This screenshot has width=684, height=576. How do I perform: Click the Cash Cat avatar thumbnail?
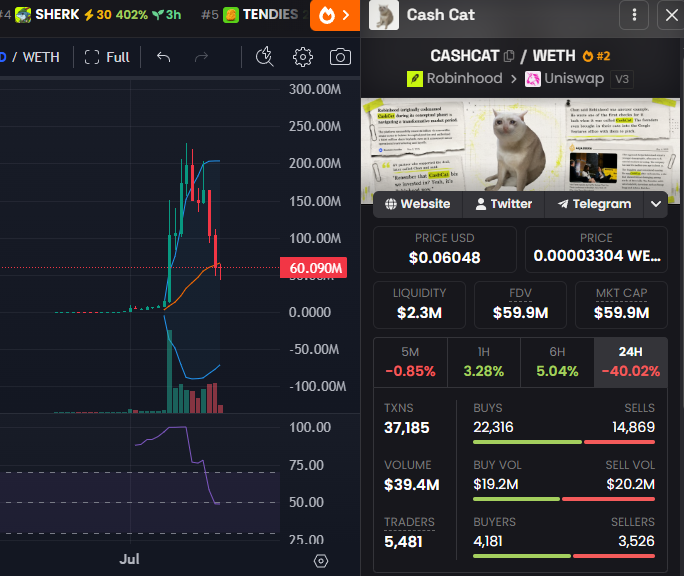point(384,15)
